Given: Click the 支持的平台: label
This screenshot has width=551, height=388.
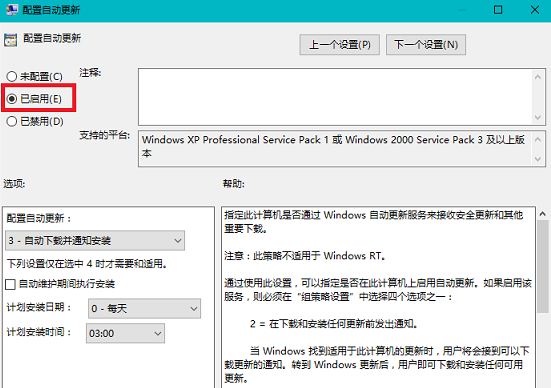Looking at the screenshot, I should tap(104, 135).
